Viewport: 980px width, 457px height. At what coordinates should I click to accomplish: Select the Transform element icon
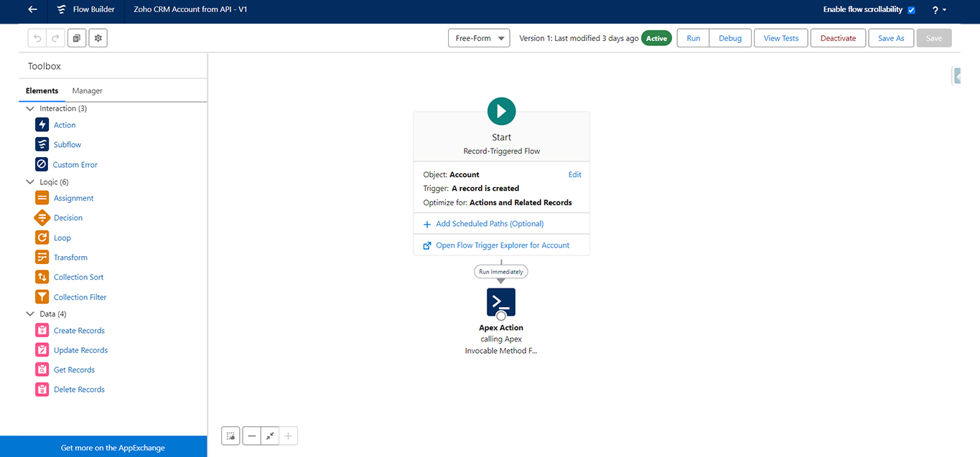click(42, 257)
